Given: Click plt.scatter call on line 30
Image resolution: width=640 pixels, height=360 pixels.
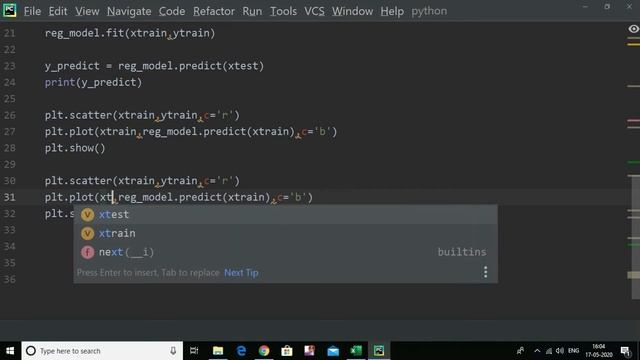Looking at the screenshot, I should (142, 181).
